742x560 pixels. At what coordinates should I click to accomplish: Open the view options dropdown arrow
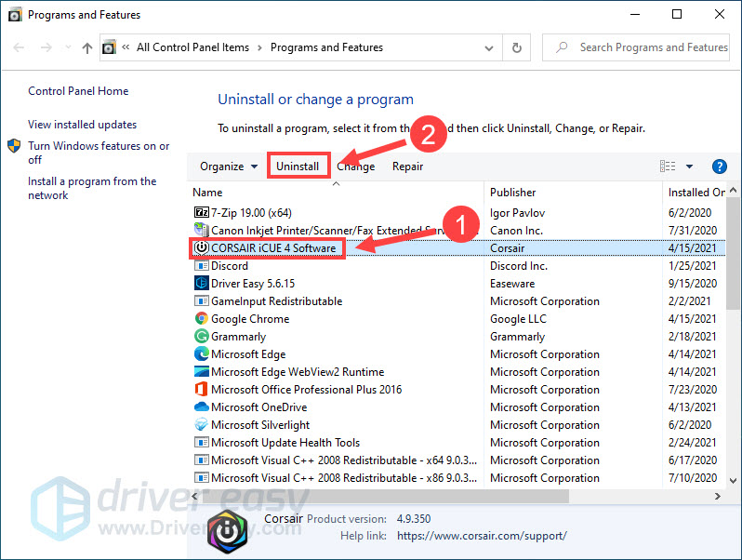pos(689,167)
